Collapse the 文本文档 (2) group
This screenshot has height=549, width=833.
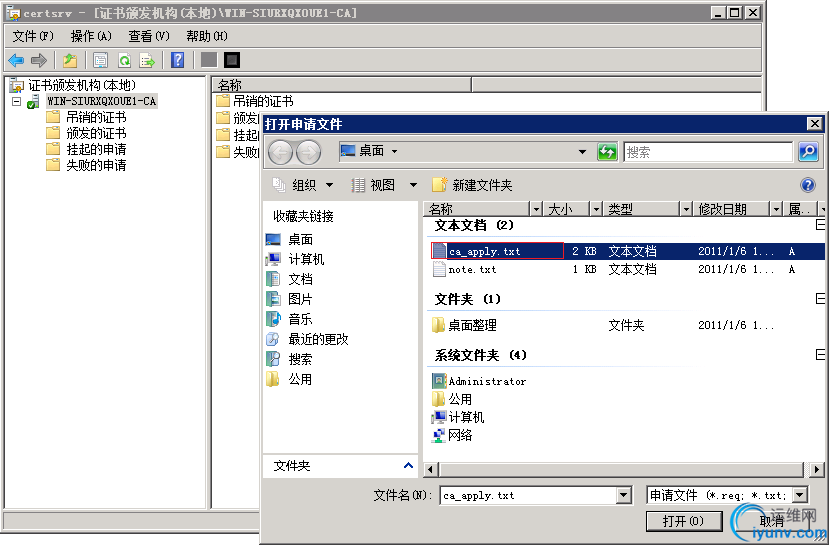[820, 225]
